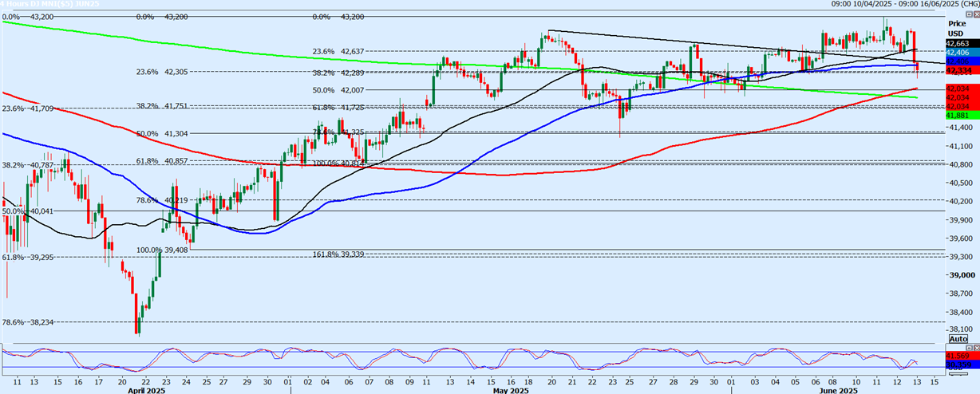980x394 pixels.
Task: Click the date range label at top right
Action: point(904,5)
